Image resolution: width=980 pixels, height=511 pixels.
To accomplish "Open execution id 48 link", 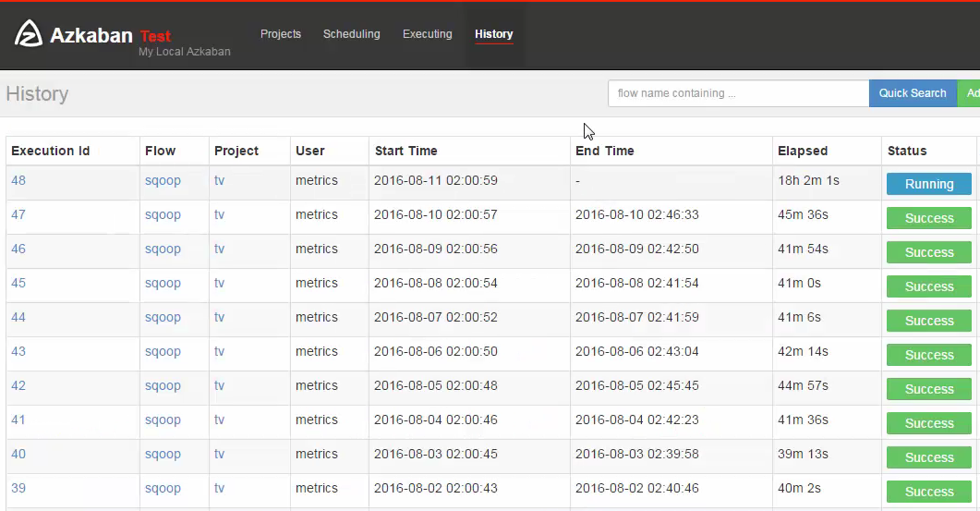I will click(x=18, y=181).
